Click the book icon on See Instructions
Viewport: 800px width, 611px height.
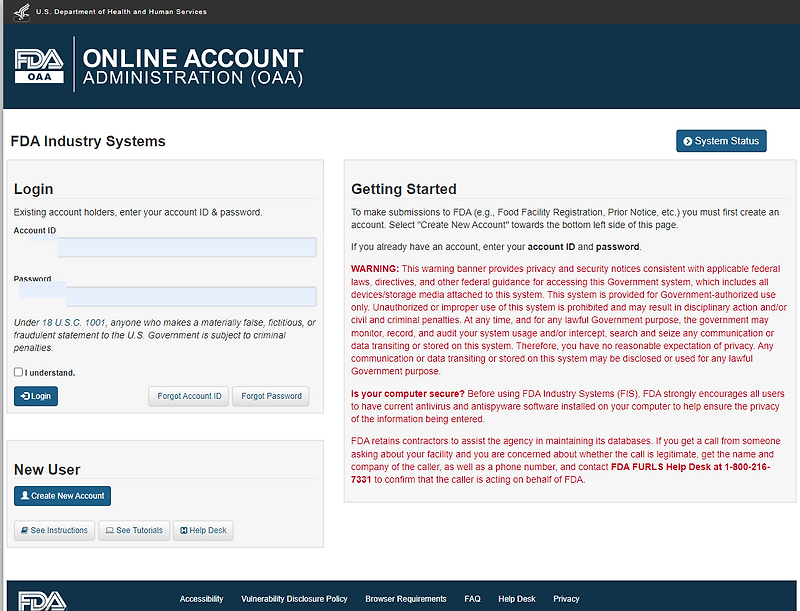pyautogui.click(x=24, y=530)
